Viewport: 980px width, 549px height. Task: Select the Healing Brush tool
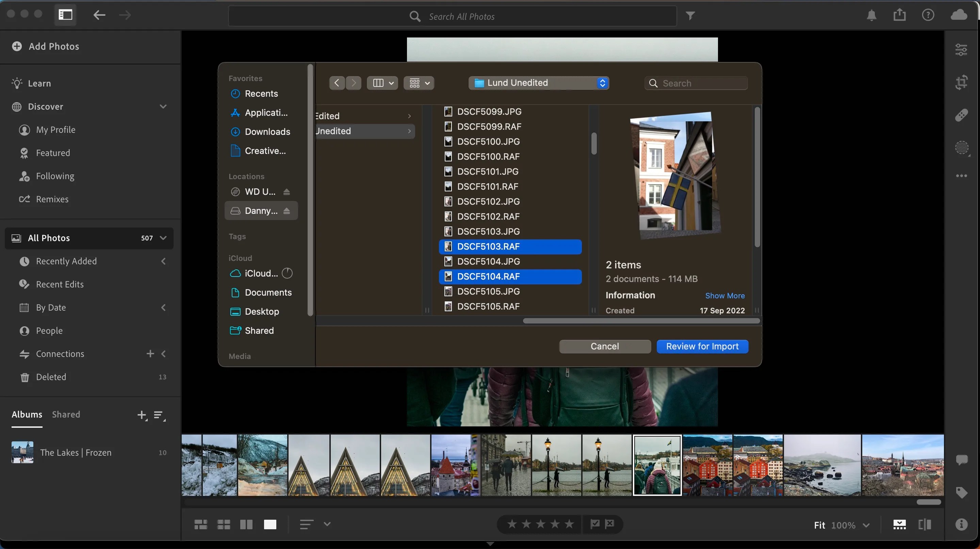[962, 114]
